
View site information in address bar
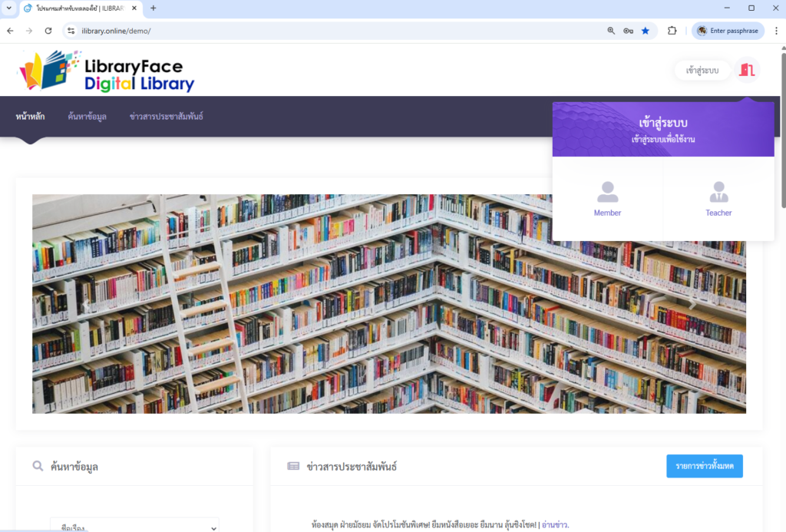click(71, 31)
